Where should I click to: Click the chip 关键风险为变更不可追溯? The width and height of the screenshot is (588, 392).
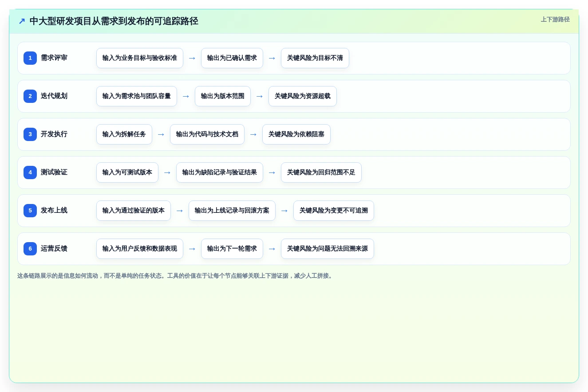tap(334, 211)
